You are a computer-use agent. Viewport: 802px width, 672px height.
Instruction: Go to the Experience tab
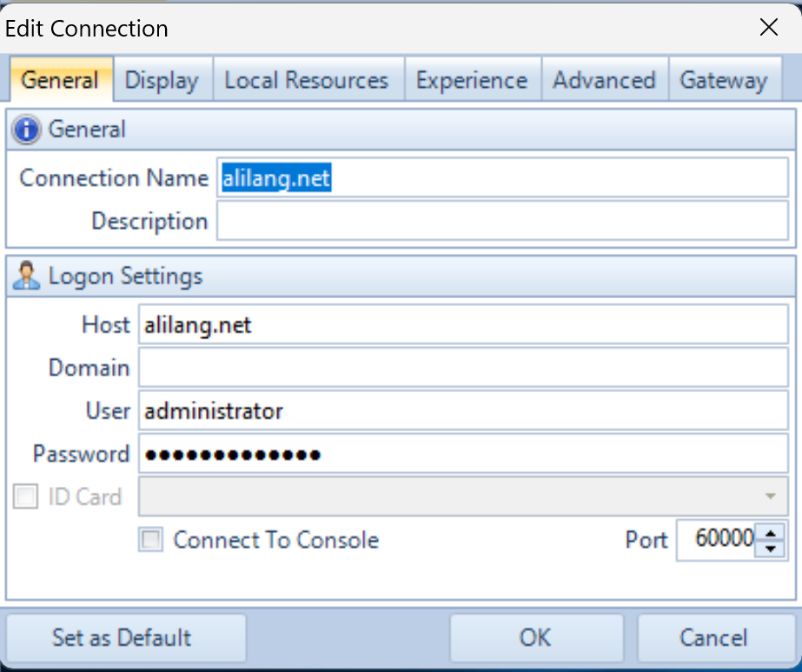[471, 81]
